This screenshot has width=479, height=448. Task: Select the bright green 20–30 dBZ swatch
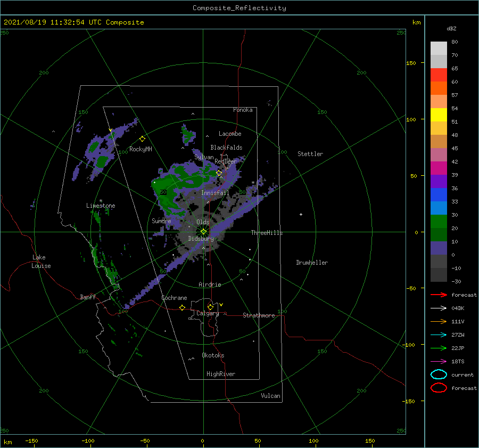[439, 222]
